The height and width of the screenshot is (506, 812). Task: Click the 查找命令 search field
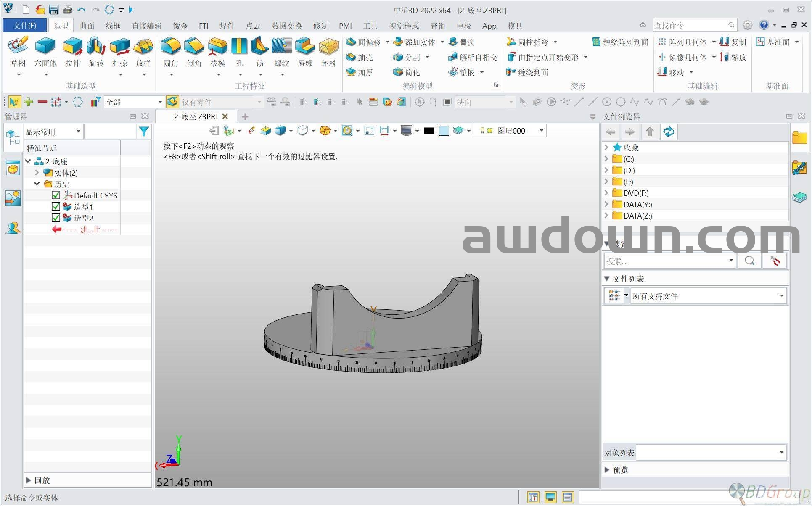690,25
